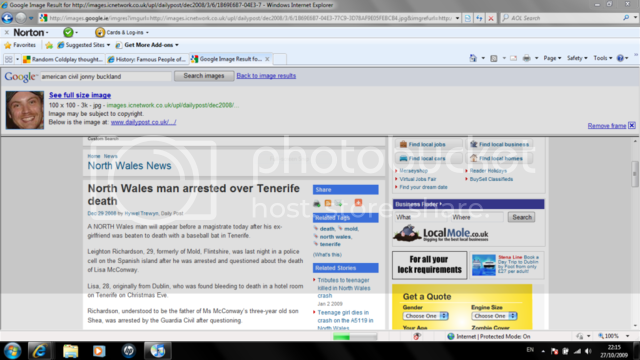Click the Print toolbar icon
640x360 pixels.
tap(527, 58)
